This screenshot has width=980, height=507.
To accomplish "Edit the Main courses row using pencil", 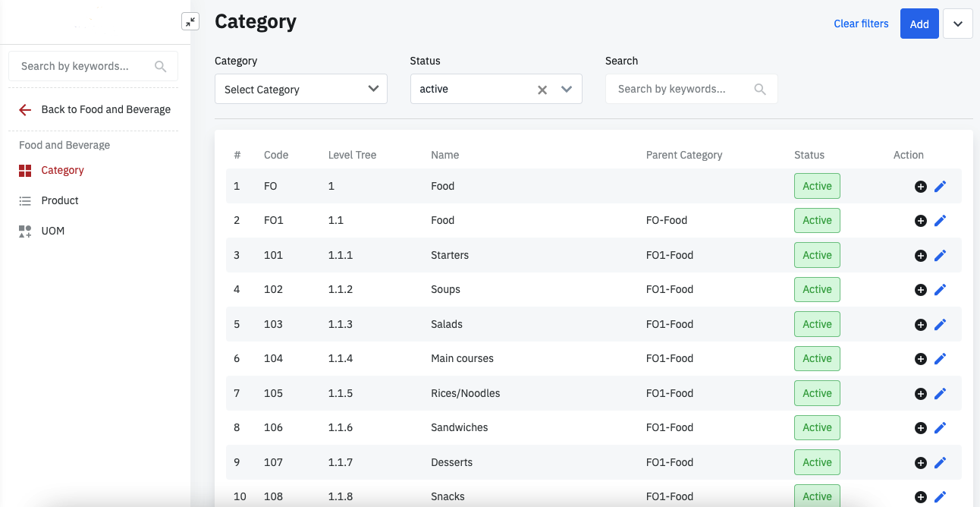I will point(940,358).
